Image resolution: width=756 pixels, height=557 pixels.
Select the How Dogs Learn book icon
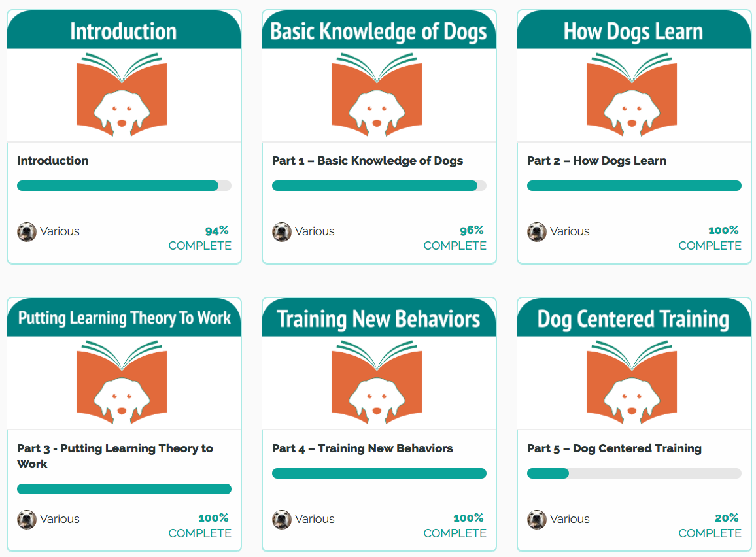point(632,95)
